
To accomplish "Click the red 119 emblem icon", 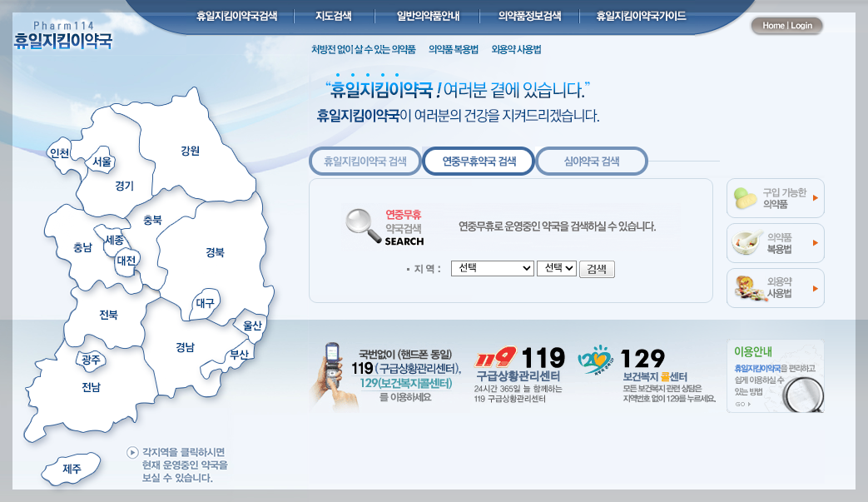I will 495,357.
